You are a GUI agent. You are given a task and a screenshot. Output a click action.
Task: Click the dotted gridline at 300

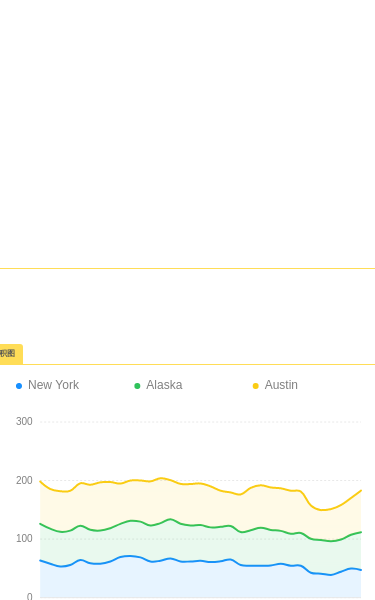point(201,422)
